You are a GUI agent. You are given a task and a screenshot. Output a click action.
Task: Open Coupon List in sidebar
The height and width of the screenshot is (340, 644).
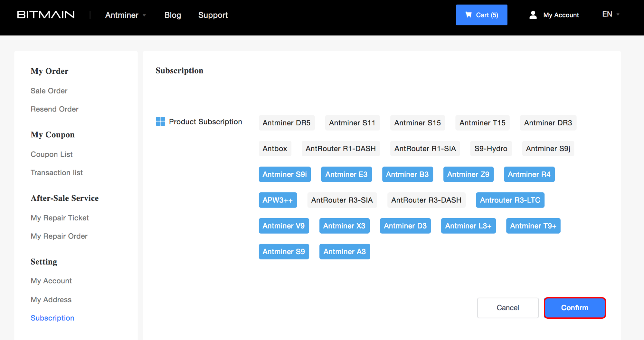coord(52,154)
